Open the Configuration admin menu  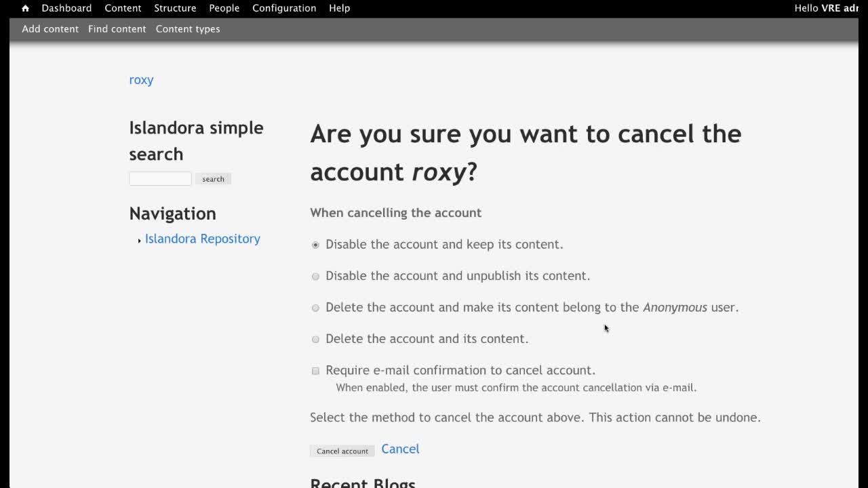[284, 8]
